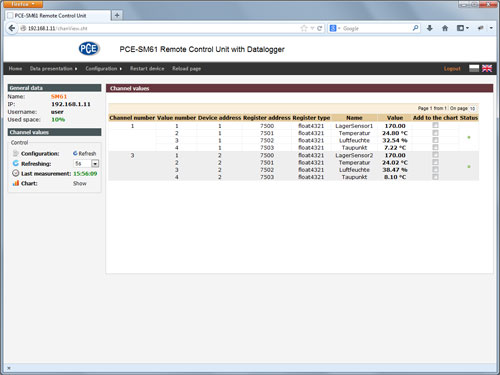
Task: Click the LagerSensor1 name cell
Action: (354, 126)
